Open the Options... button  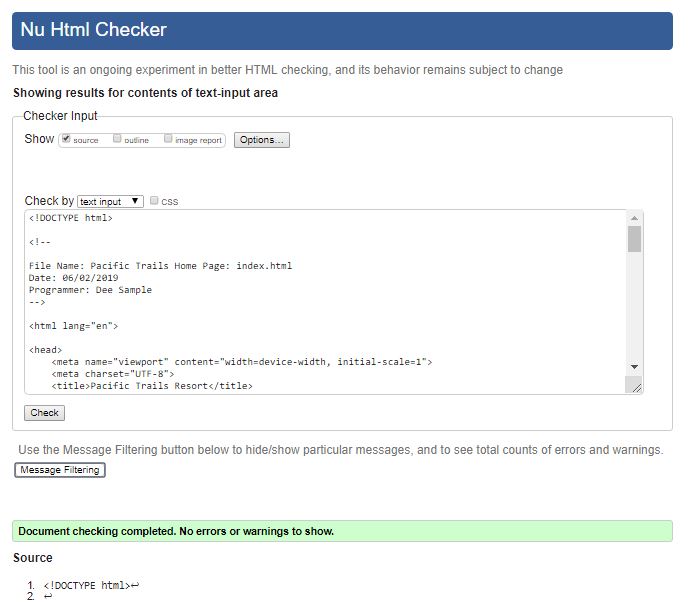tap(262, 140)
